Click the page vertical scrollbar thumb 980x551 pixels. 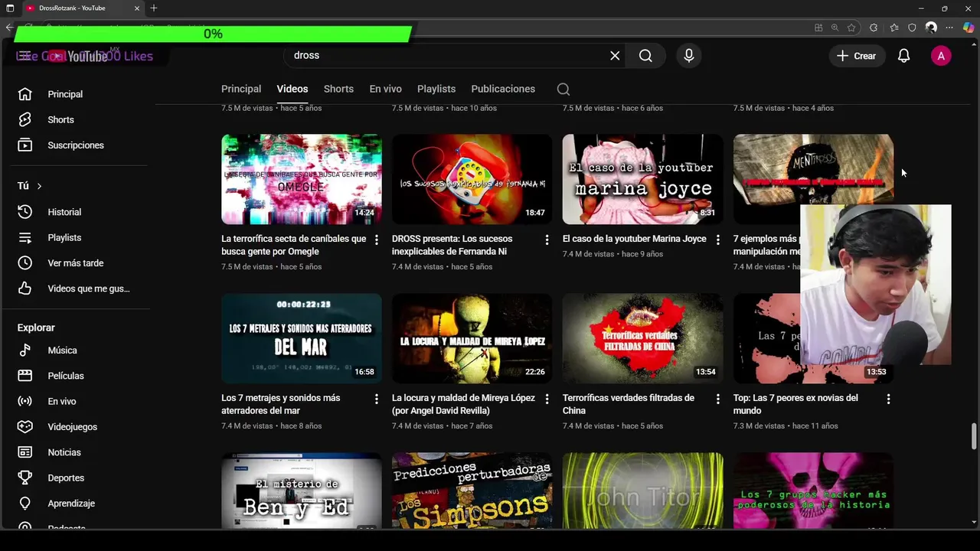coord(974,436)
